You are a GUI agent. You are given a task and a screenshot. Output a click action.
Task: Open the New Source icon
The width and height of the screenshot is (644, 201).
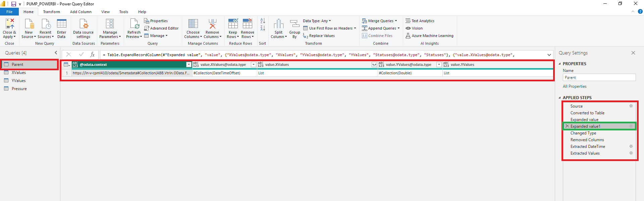[x=29, y=24]
